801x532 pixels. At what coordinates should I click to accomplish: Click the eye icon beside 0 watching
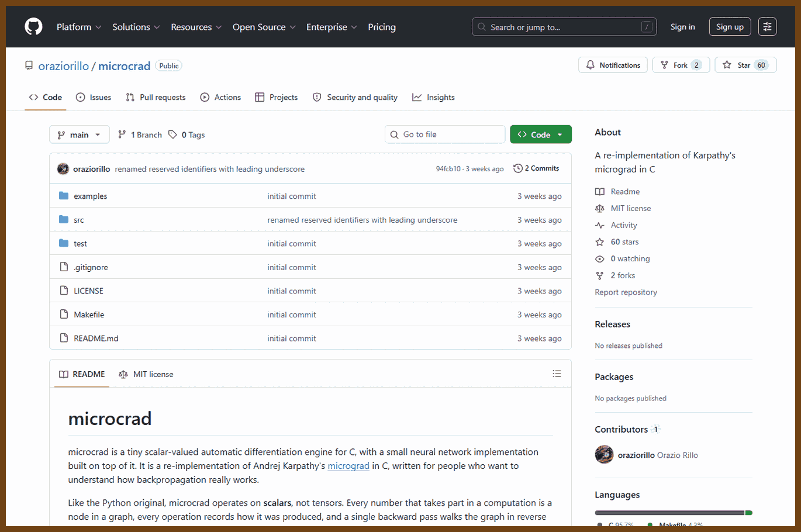tap(600, 259)
